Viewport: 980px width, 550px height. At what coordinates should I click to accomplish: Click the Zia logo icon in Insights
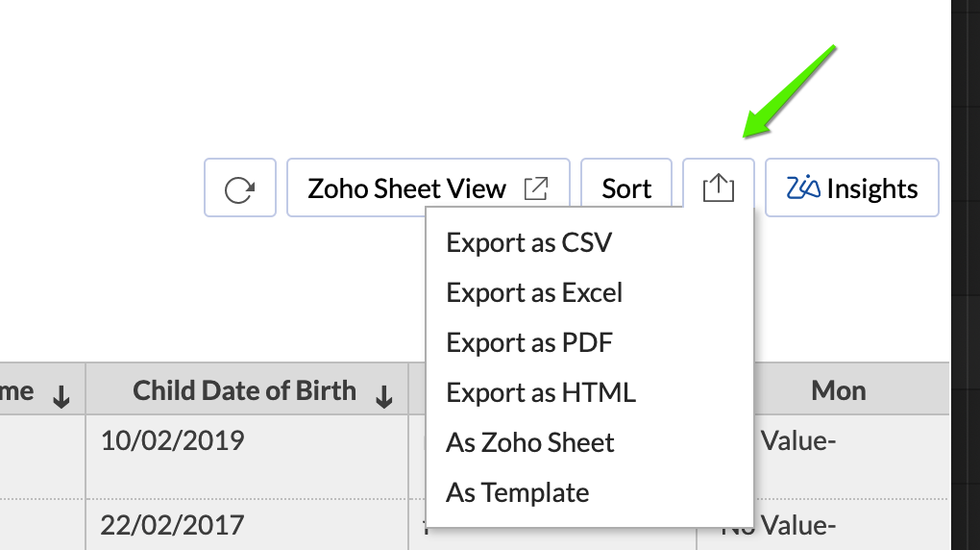(803, 187)
